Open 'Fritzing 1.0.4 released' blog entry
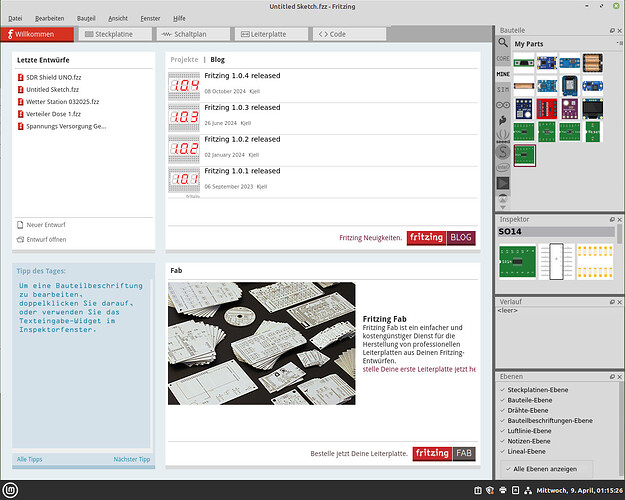This screenshot has width=625, height=500. (x=242, y=76)
